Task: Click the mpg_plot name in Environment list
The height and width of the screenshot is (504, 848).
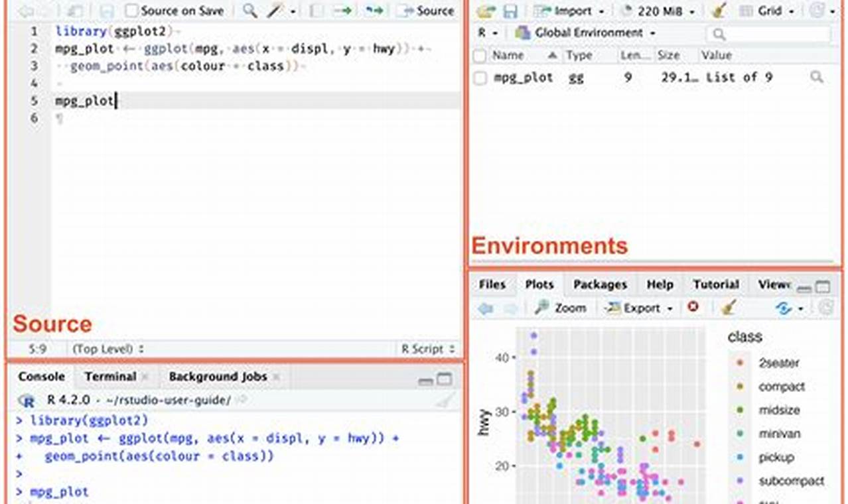Action: (x=523, y=78)
